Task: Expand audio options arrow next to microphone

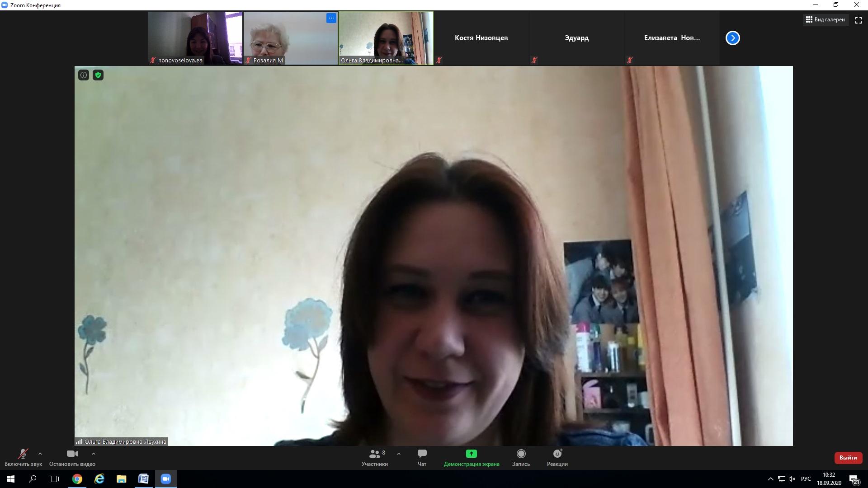Action: click(40, 454)
